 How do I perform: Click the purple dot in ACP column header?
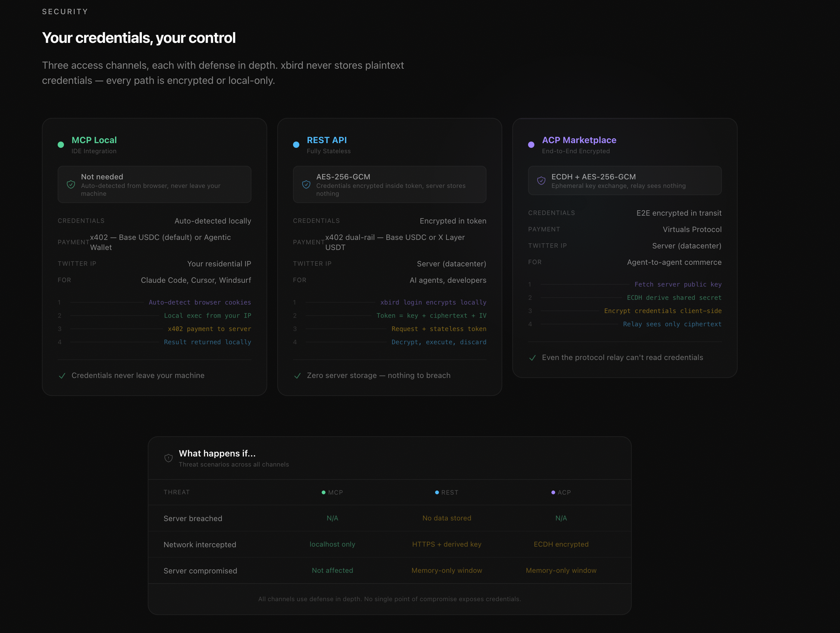click(x=553, y=492)
